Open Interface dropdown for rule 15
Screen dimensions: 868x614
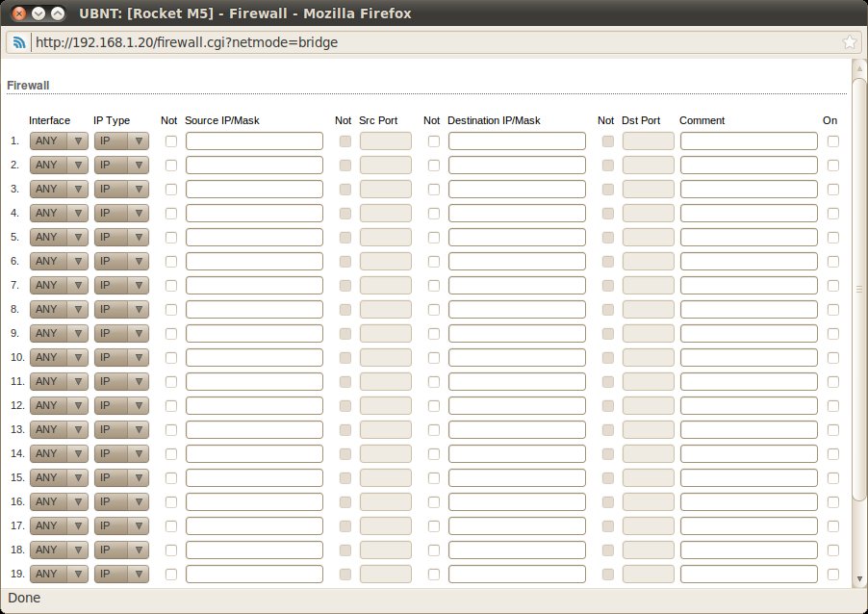[59, 477]
